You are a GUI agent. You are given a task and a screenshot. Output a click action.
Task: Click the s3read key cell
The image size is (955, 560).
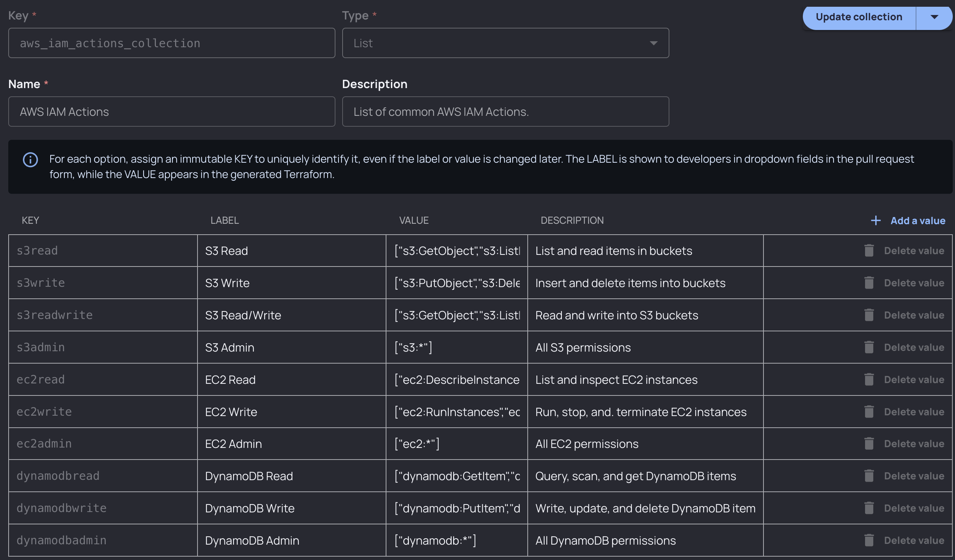[x=103, y=250]
